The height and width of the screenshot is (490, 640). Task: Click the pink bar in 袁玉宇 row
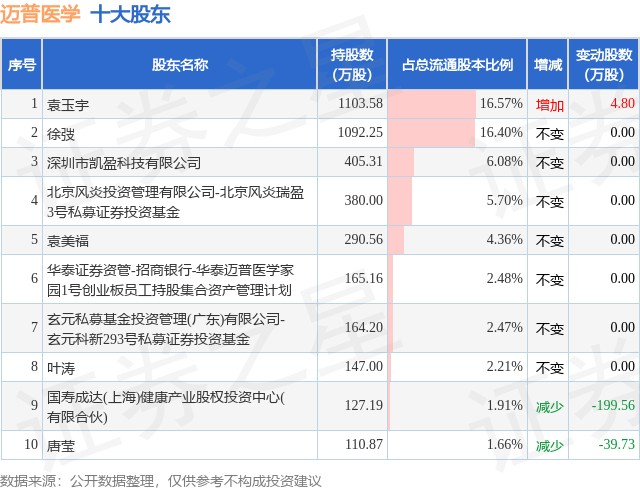[432, 104]
